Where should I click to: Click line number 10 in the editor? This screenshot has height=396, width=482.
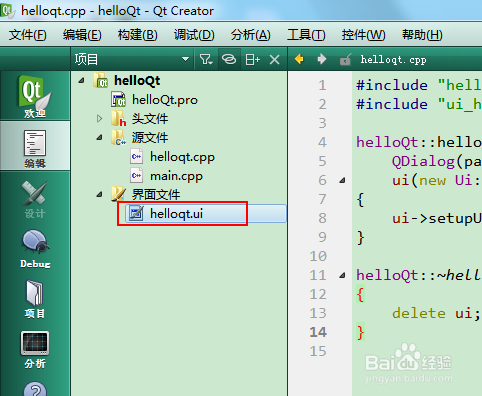(x=318, y=256)
